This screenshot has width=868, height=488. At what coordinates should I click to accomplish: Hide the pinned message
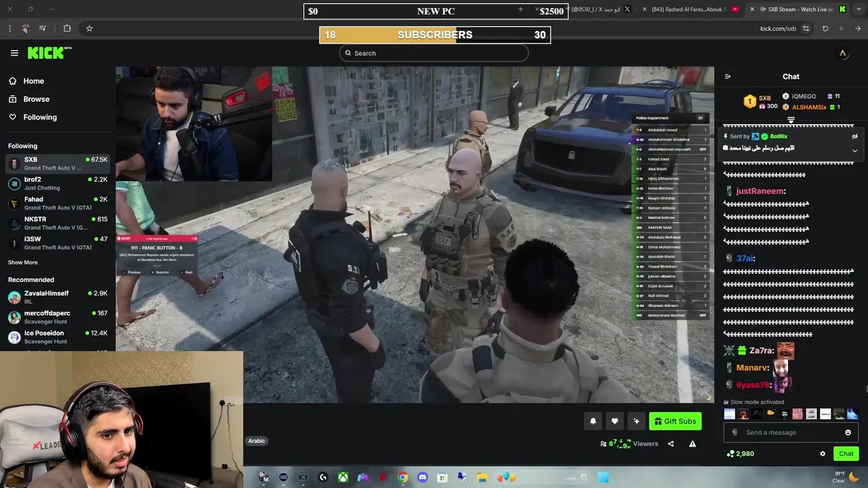(x=854, y=136)
